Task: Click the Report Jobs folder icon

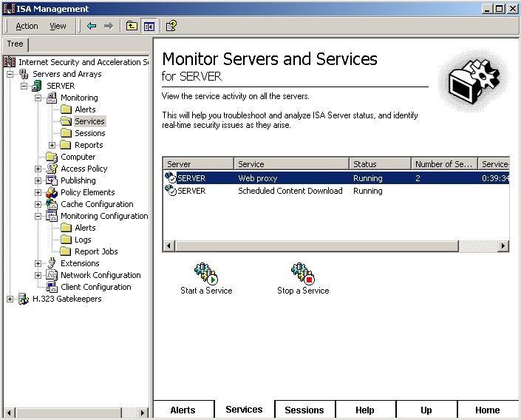Action: 66,251
